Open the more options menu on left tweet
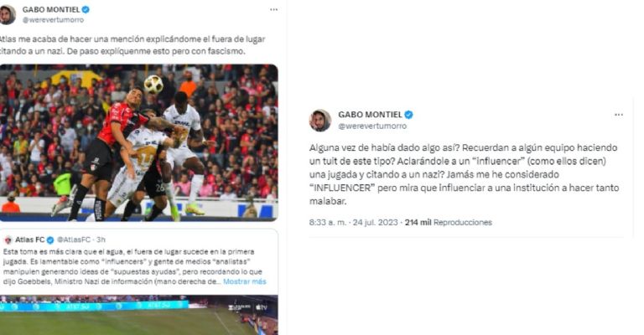 [273, 9]
